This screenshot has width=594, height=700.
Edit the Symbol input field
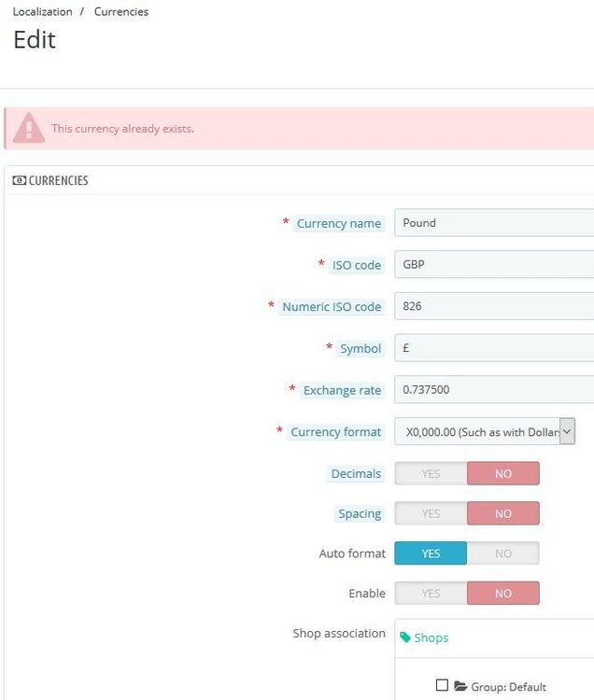[494, 348]
